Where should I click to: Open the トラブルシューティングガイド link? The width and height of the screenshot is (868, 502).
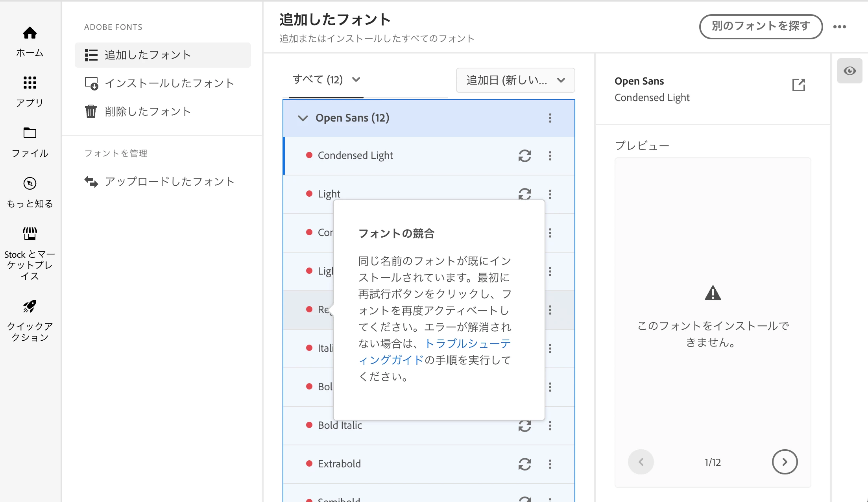tap(467, 344)
